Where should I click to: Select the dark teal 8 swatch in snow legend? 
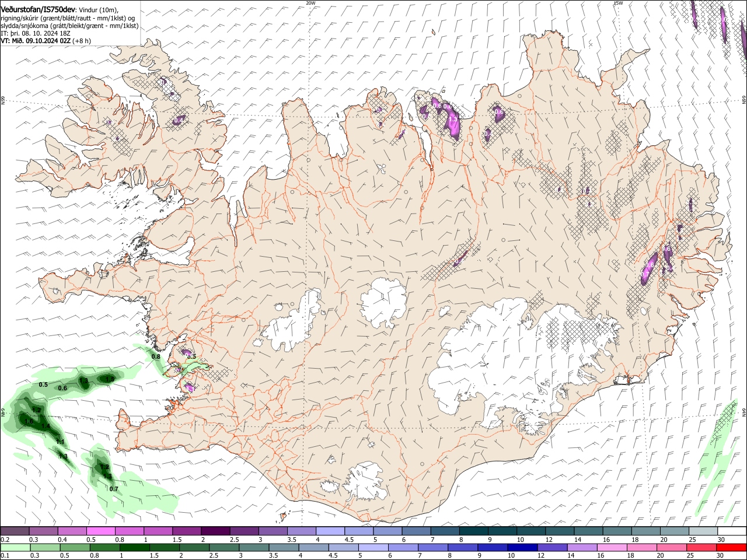coord(473,531)
